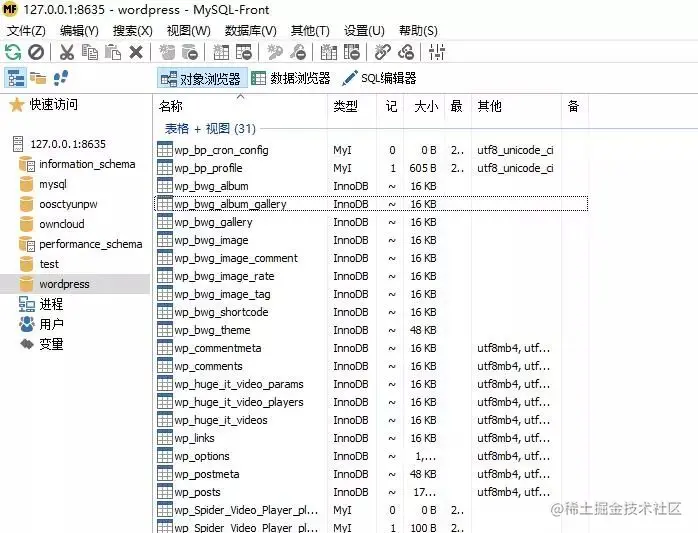Click the Delete Table toolbar icon
The image size is (698, 533).
pos(244,52)
